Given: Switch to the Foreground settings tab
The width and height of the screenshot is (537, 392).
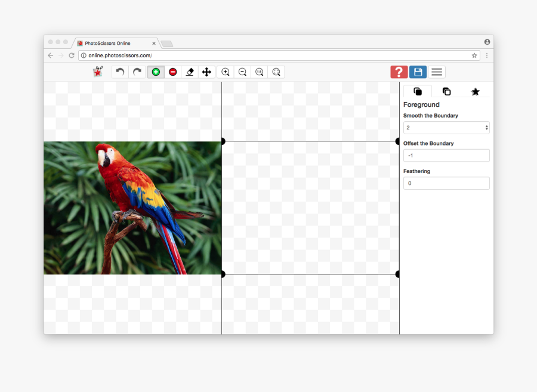Looking at the screenshot, I should [418, 91].
